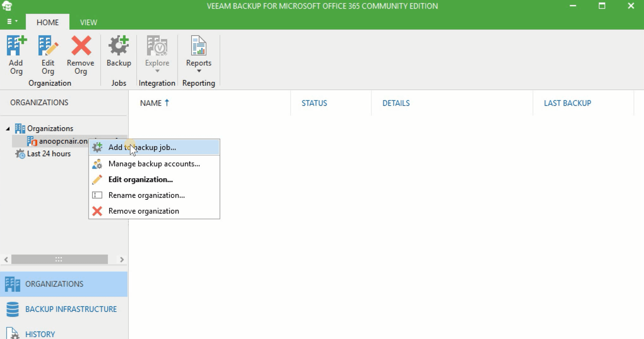The height and width of the screenshot is (339, 644).
Task: Select the Organizations root tree item
Action: coord(50,129)
